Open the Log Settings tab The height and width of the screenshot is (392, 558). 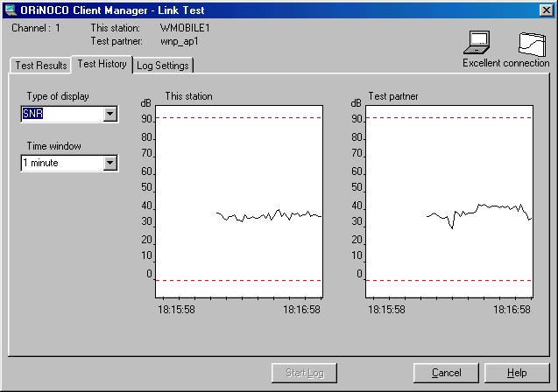(x=163, y=66)
